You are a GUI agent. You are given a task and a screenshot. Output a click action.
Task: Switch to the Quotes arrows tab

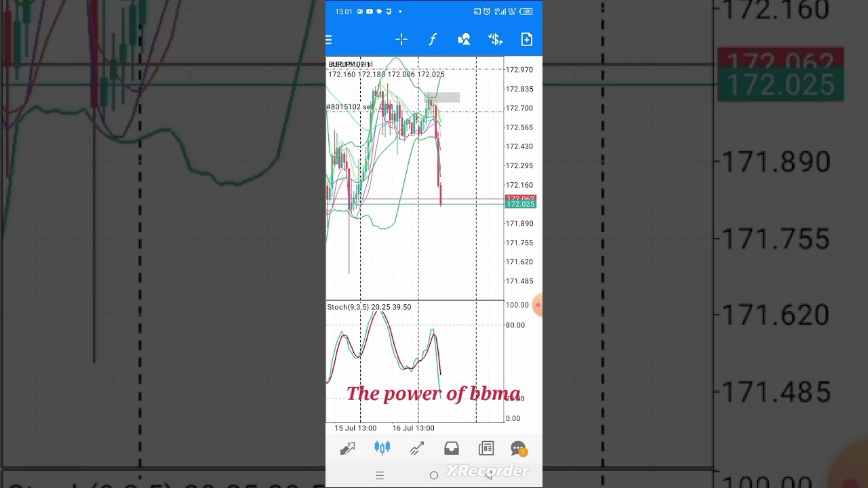coord(347,448)
